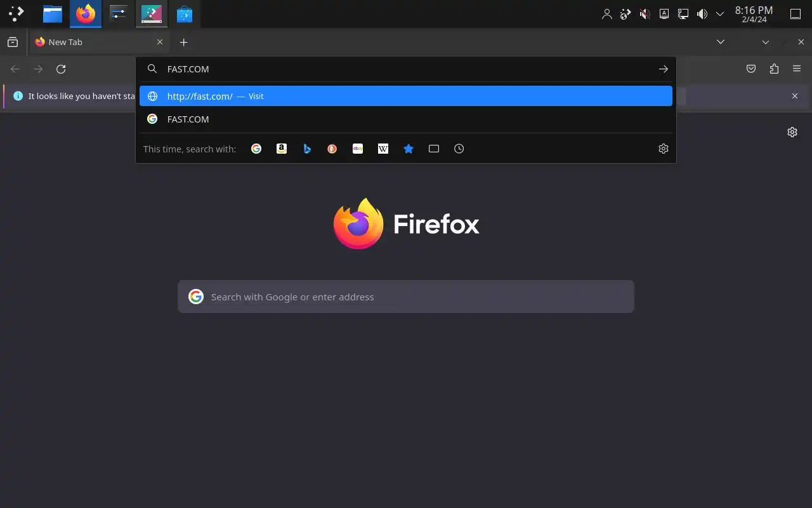This screenshot has width=812, height=508.
Task: Search history via the clock icon
Action: coord(459,149)
